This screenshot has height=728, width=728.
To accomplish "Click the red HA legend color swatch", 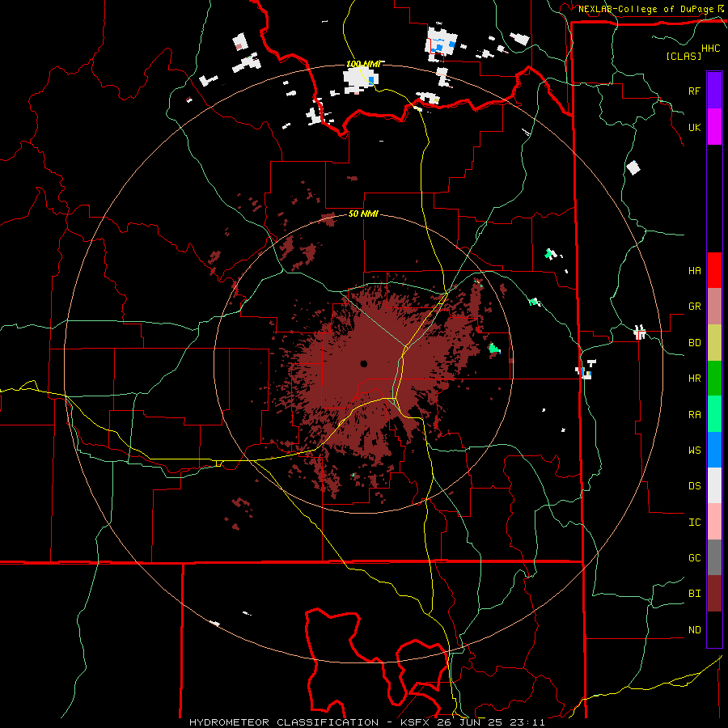I will tap(714, 270).
